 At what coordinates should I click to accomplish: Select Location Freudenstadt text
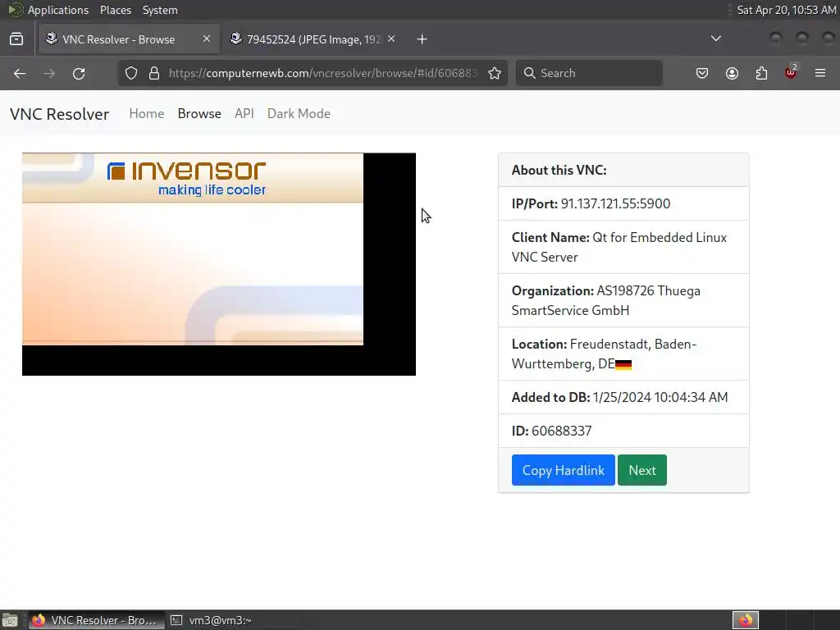pos(604,354)
